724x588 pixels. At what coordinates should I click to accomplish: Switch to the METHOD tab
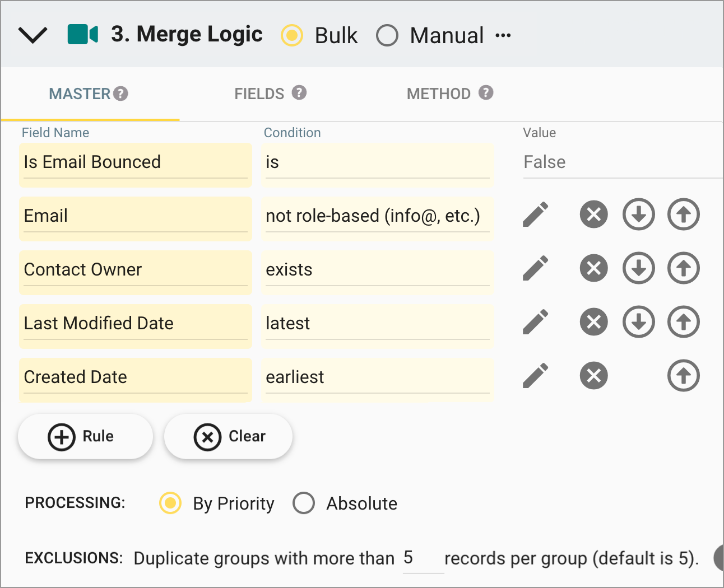pyautogui.click(x=439, y=94)
